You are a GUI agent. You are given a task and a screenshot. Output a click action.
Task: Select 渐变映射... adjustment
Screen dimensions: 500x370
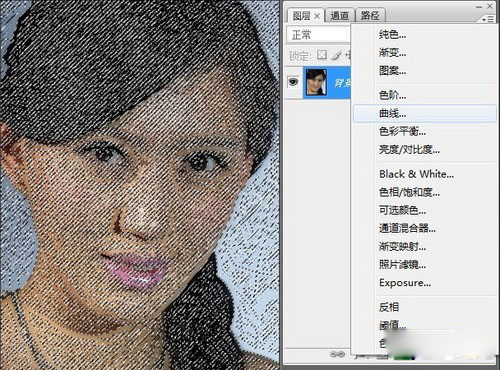pyautogui.click(x=402, y=246)
